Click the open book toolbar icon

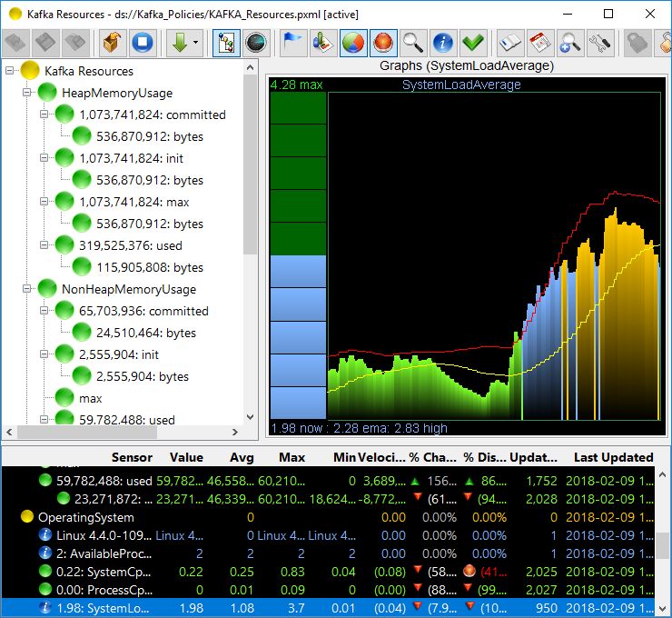click(x=510, y=43)
